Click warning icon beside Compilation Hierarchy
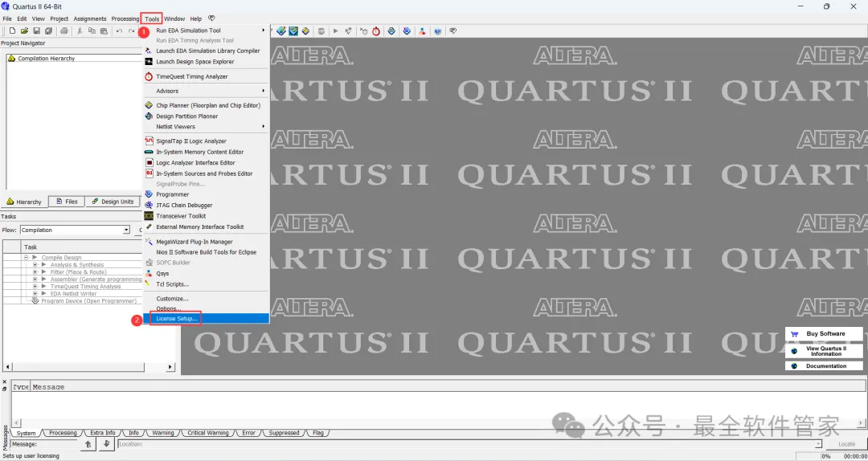The height and width of the screenshot is (461, 868). pos(11,58)
